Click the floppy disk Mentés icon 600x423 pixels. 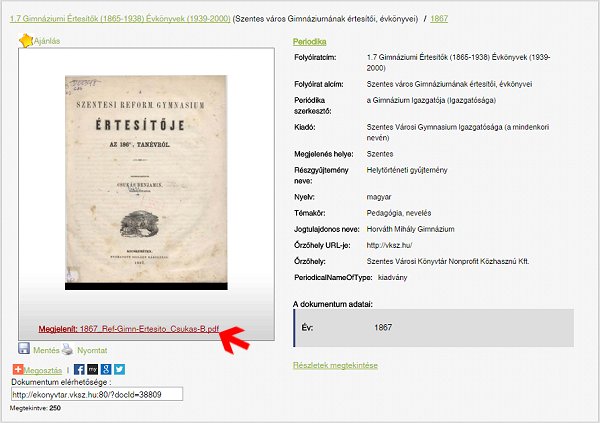(24, 348)
